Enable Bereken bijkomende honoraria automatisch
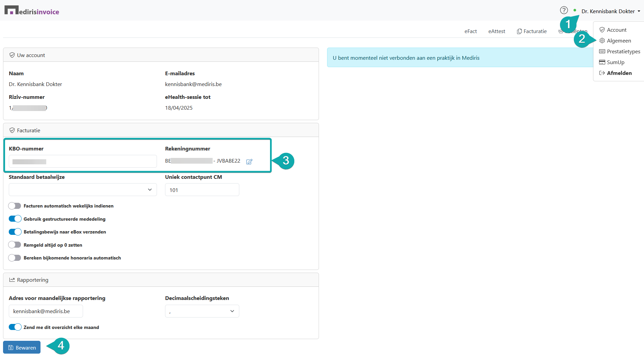 pyautogui.click(x=15, y=258)
